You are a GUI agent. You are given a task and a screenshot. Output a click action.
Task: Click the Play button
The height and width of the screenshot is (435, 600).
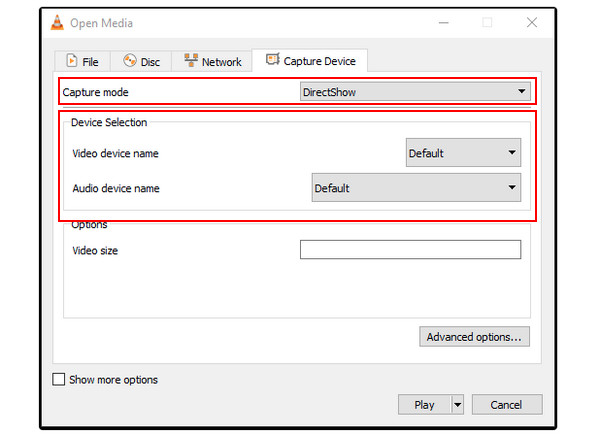[424, 404]
